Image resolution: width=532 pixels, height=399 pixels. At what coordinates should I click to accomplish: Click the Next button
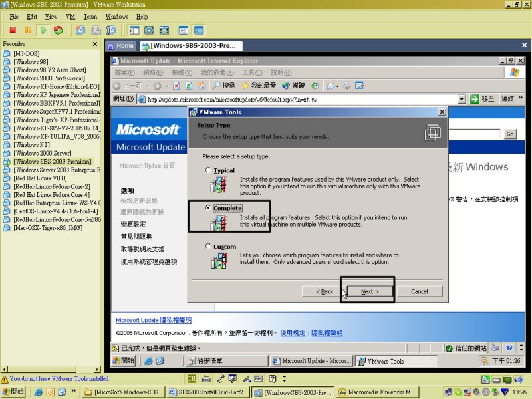tap(370, 291)
